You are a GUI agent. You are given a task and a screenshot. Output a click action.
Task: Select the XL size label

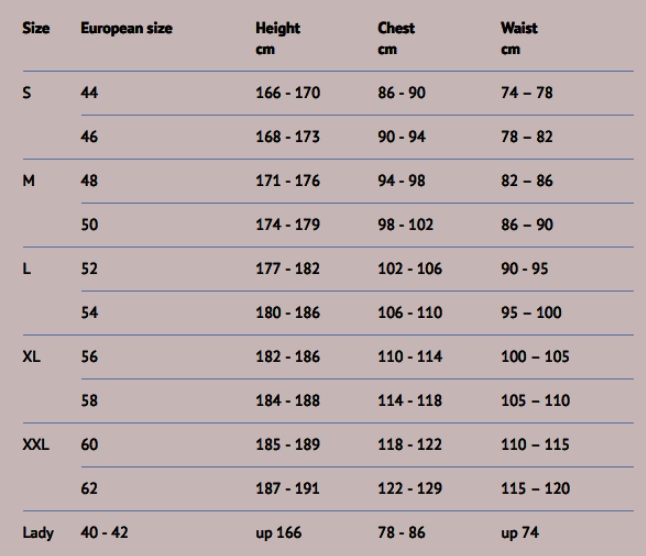coord(31,357)
